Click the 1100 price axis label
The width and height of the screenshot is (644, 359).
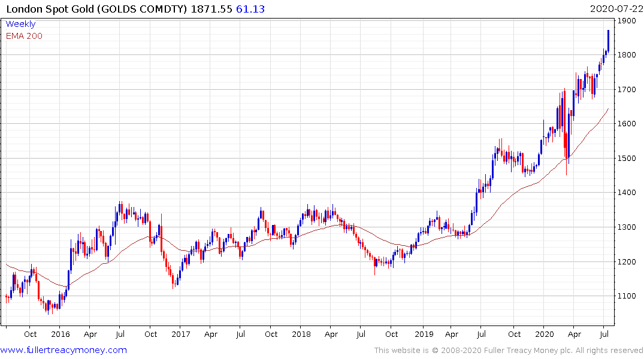click(x=627, y=296)
